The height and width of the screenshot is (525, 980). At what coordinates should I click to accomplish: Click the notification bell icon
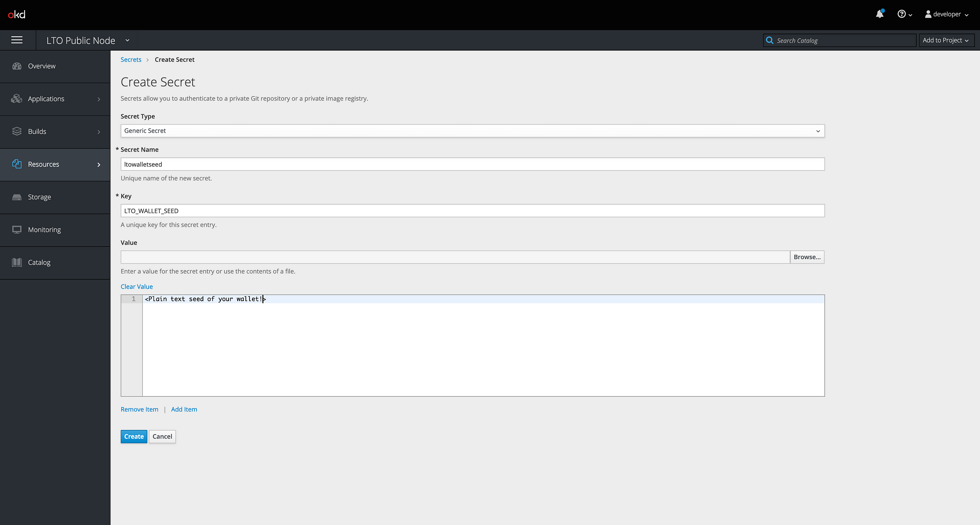click(x=880, y=13)
